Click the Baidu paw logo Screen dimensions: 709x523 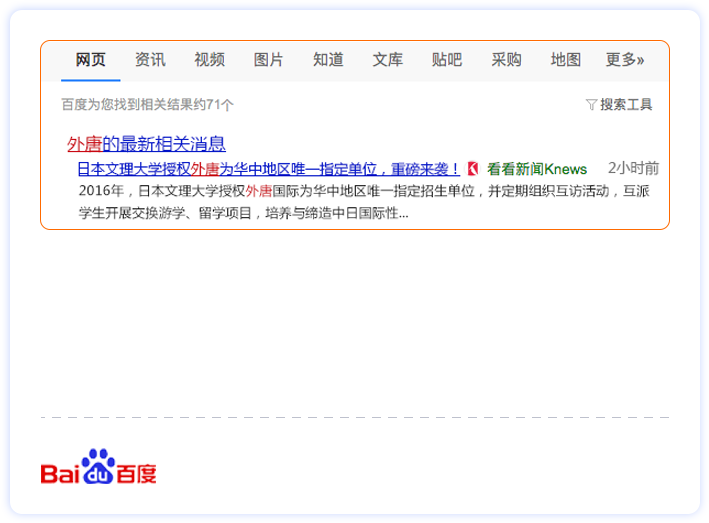point(99,467)
